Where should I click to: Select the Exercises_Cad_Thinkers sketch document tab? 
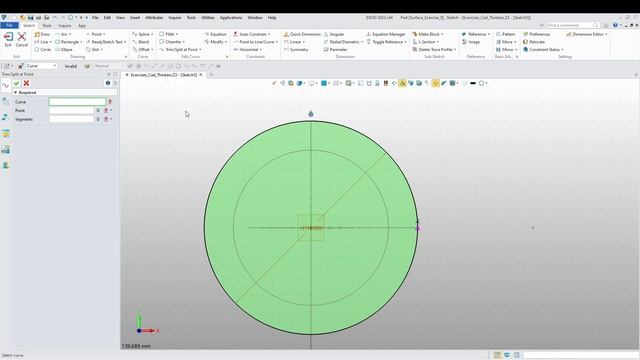point(163,75)
